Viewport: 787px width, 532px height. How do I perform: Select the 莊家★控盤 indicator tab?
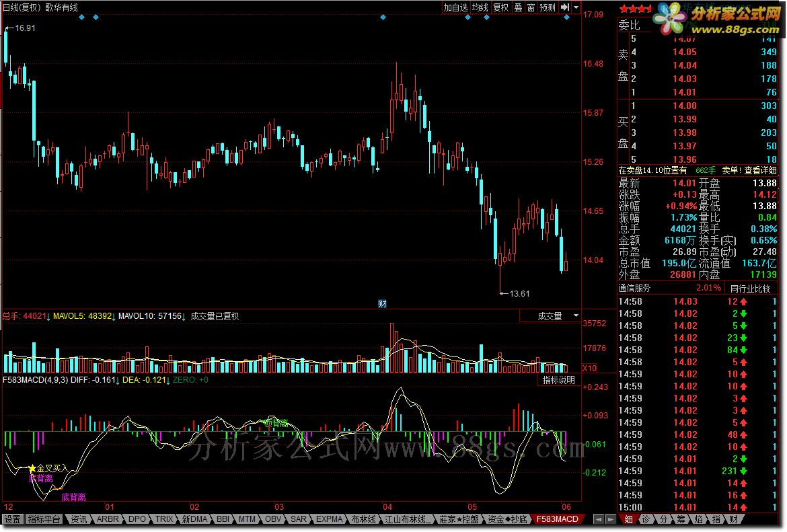(459, 519)
